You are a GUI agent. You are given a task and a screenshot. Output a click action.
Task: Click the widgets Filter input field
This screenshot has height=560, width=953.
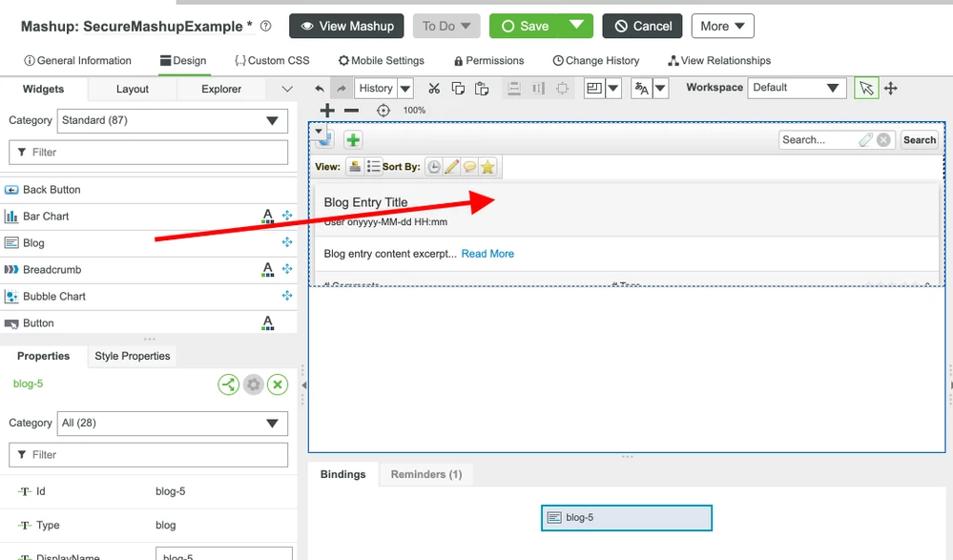148,152
